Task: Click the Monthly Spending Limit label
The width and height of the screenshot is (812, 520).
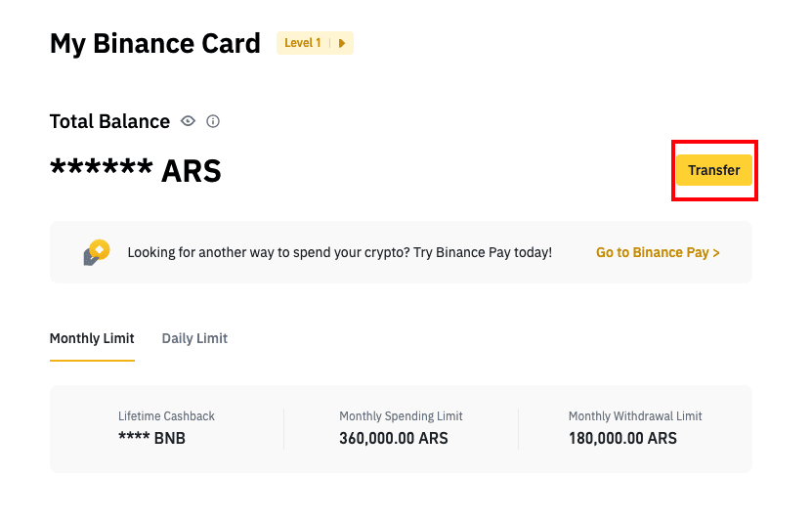Action: pos(401,415)
